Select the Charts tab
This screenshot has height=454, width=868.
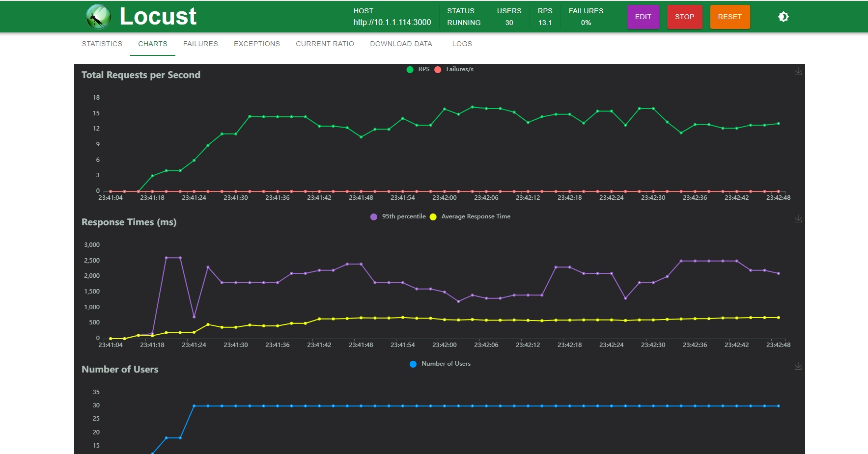pyautogui.click(x=153, y=44)
